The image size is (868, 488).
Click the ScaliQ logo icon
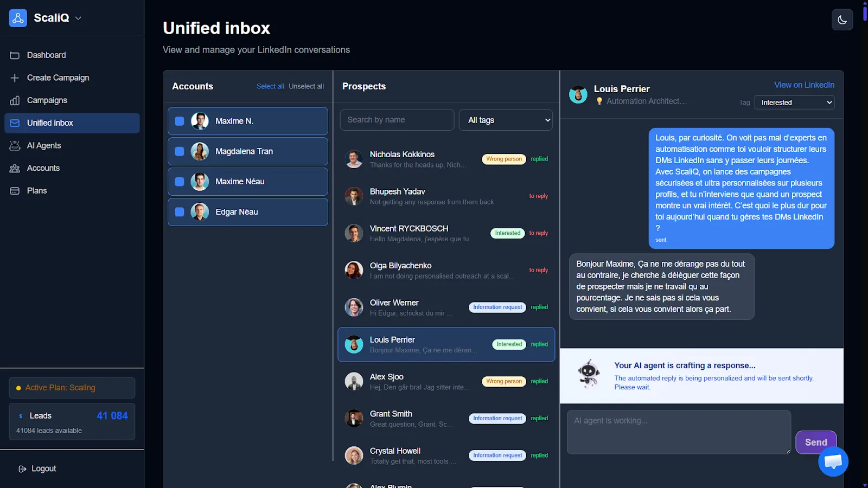18,18
